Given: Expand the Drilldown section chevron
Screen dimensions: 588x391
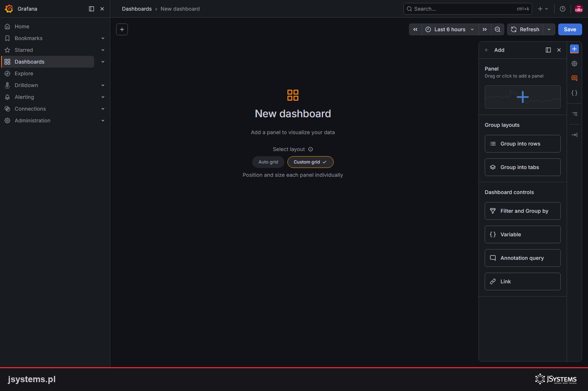Looking at the screenshot, I should point(103,85).
